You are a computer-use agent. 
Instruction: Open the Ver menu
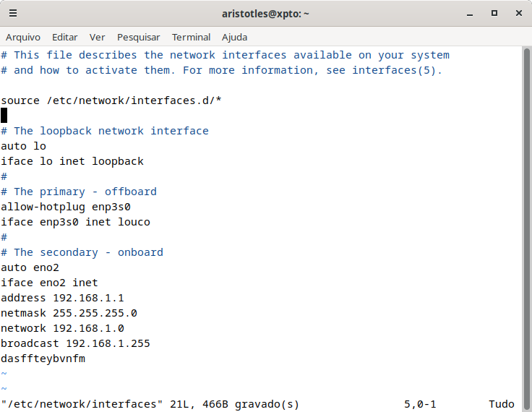click(97, 37)
